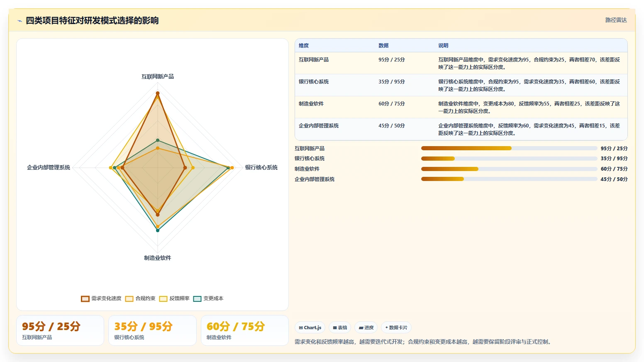644x362 pixels.
Task: Select the 银行核心系统 table row cell
Action: [x=314, y=82]
